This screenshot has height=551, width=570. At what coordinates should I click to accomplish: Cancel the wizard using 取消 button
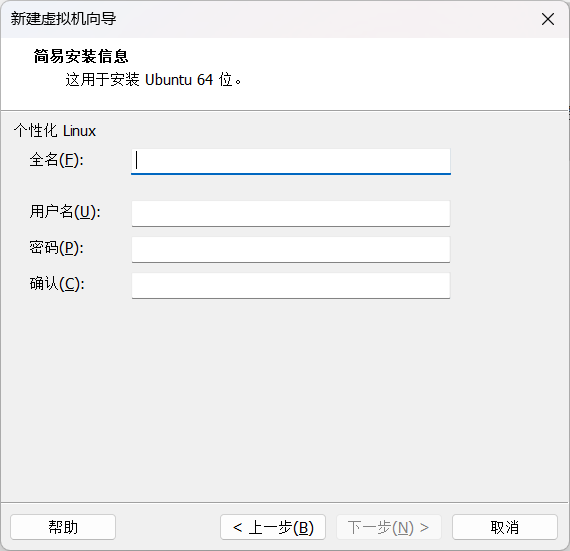point(505,527)
